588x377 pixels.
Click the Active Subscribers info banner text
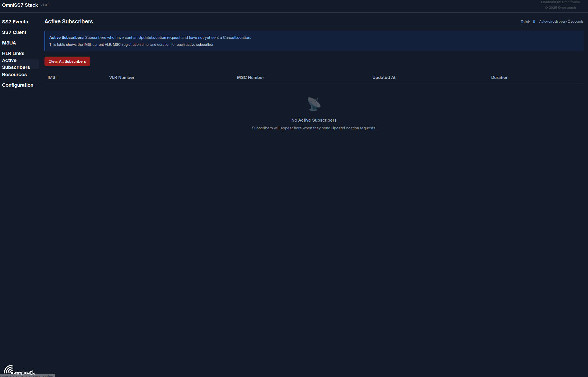(x=150, y=38)
